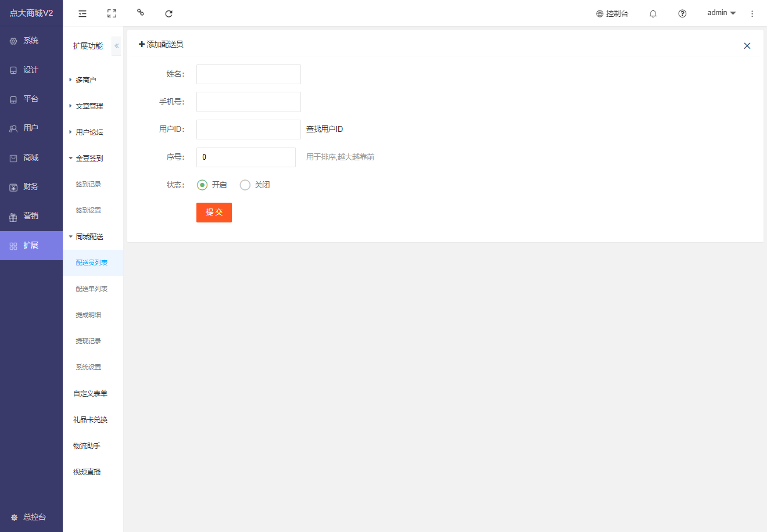This screenshot has width=767, height=532.
Task: Open 物流助手 menu item
Action: [93, 445]
